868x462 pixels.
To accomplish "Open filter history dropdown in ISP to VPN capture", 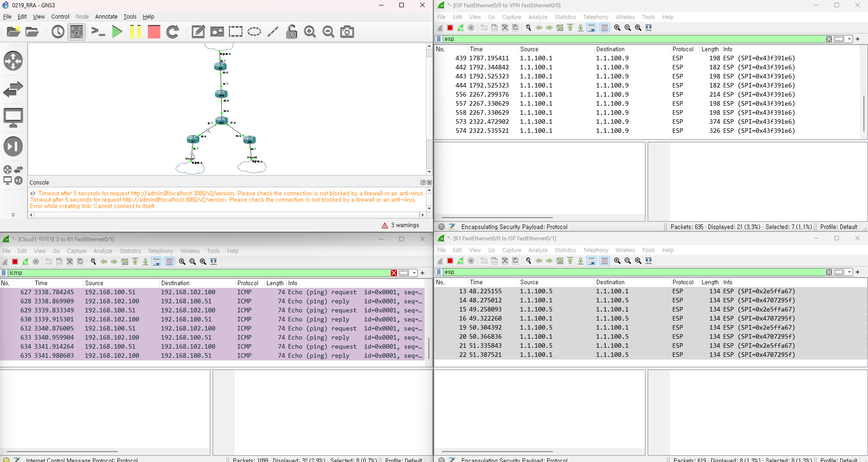I will tap(850, 39).
